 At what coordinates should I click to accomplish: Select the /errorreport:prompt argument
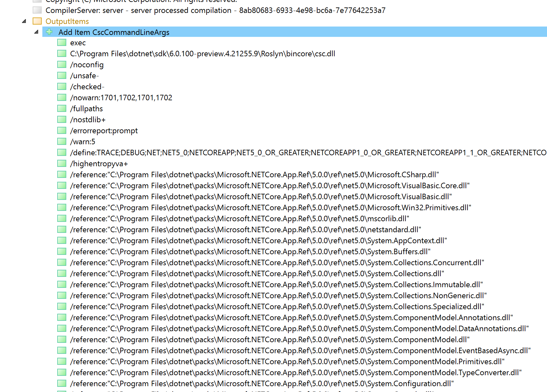[104, 130]
